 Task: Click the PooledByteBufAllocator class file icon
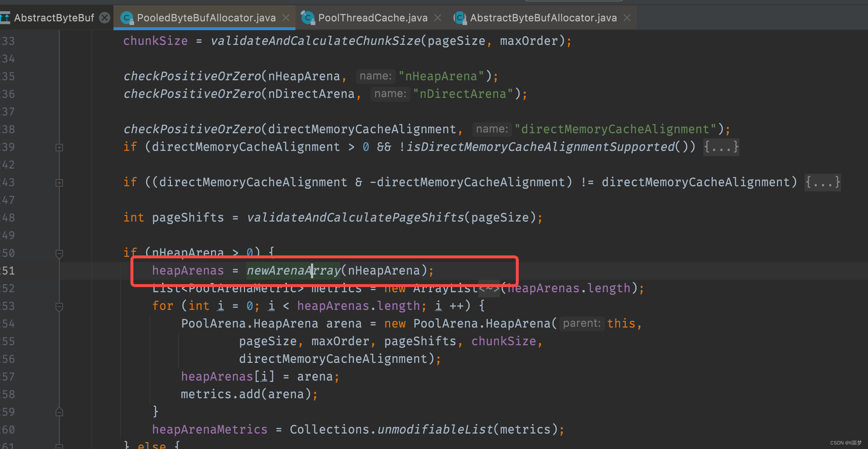pos(127,18)
